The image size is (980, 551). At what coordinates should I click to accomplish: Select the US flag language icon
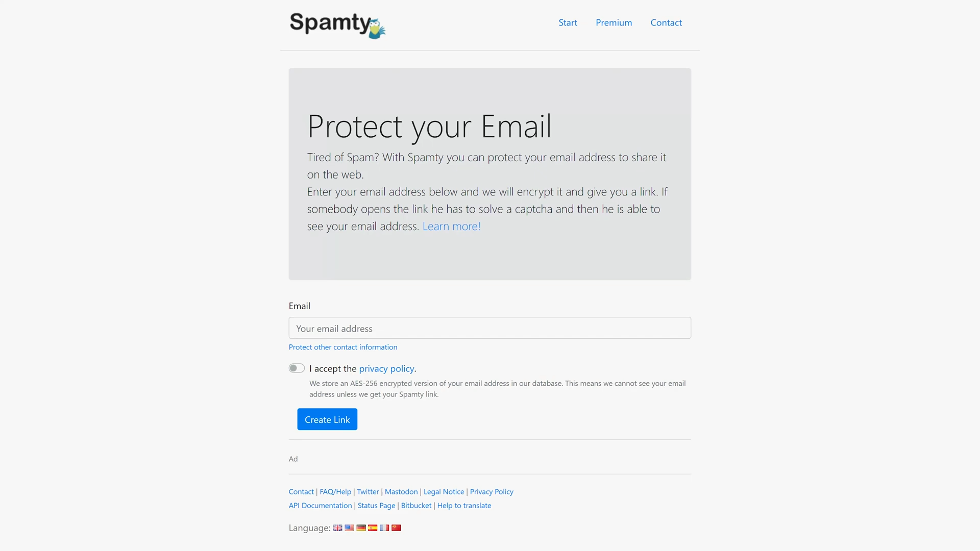349,528
